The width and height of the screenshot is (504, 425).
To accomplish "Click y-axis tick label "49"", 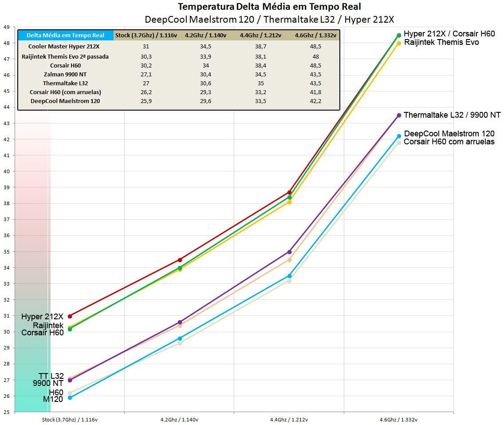I will click(7, 27).
